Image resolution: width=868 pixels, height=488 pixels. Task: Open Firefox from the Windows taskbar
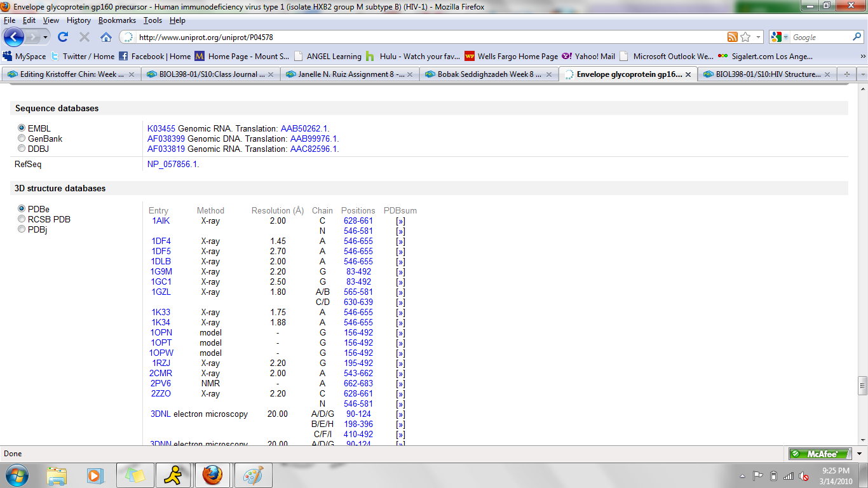pyautogui.click(x=212, y=475)
